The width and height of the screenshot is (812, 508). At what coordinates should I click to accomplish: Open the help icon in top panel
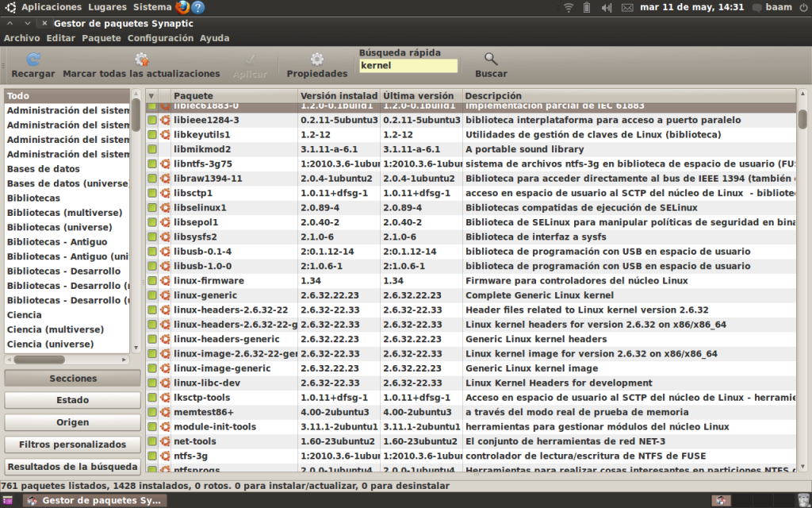[x=197, y=7]
